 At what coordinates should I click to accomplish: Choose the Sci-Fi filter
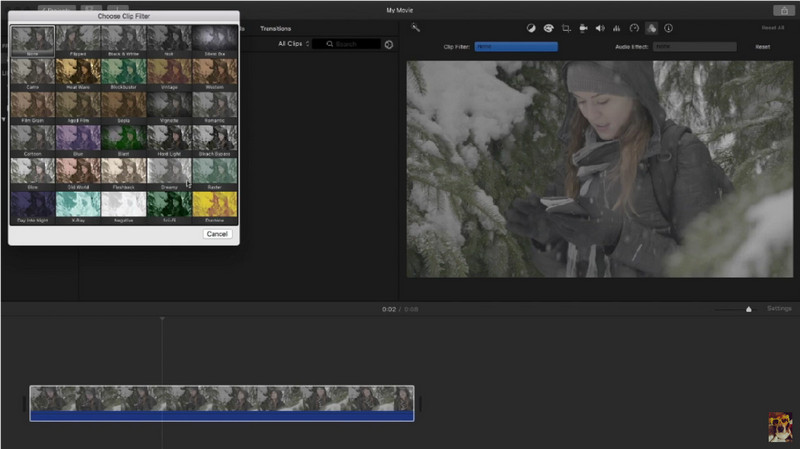(169, 207)
